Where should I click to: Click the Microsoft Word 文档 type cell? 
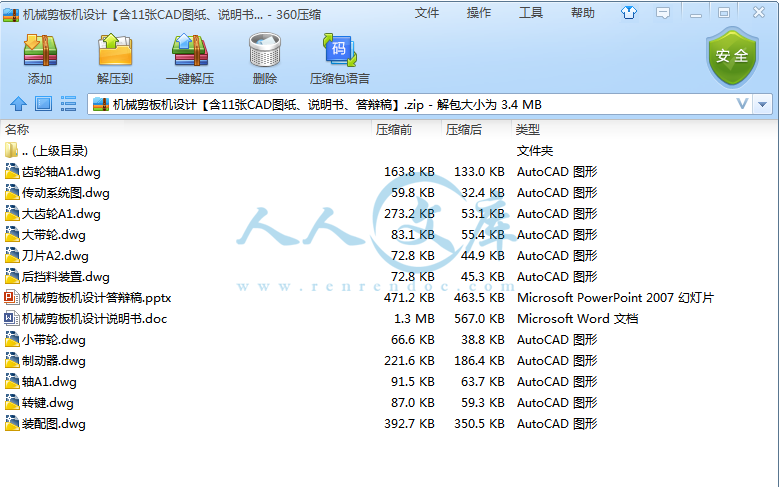point(577,319)
